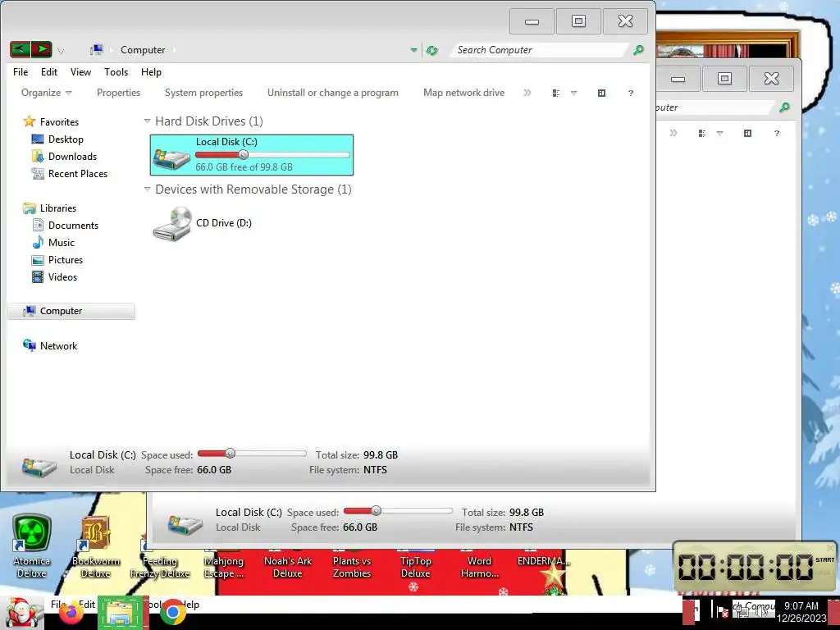The height and width of the screenshot is (630, 840).
Task: Open the Music library
Action: click(61, 243)
